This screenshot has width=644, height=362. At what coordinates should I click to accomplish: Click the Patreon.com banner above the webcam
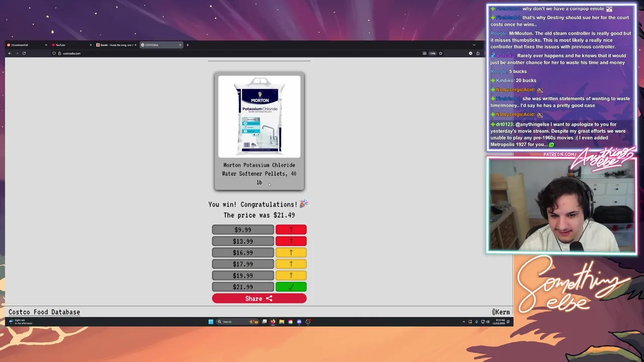point(560,154)
